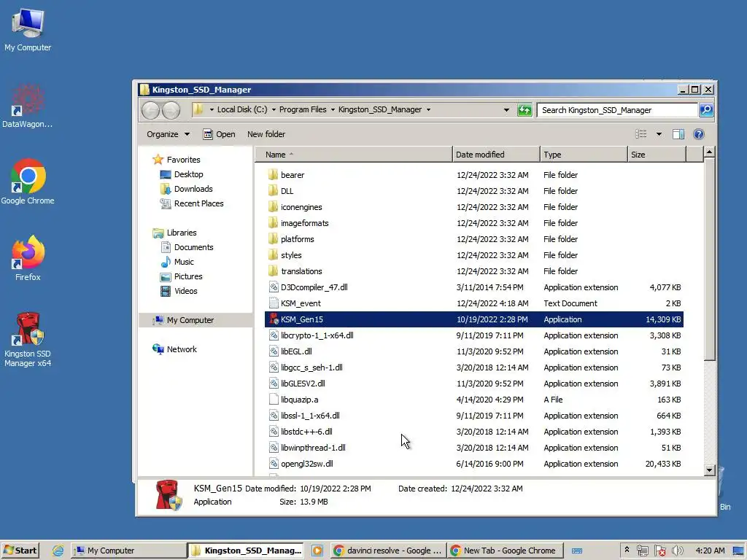Sort by Name column header
The image size is (747, 560).
[x=353, y=155]
